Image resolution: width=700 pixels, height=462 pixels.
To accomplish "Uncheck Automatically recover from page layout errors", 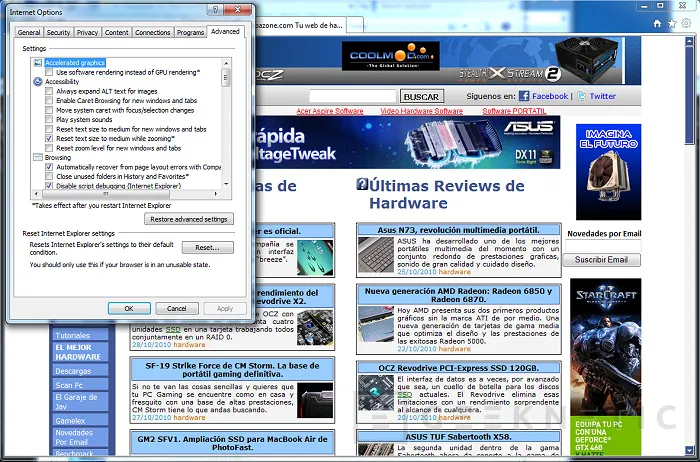I will coord(49,167).
